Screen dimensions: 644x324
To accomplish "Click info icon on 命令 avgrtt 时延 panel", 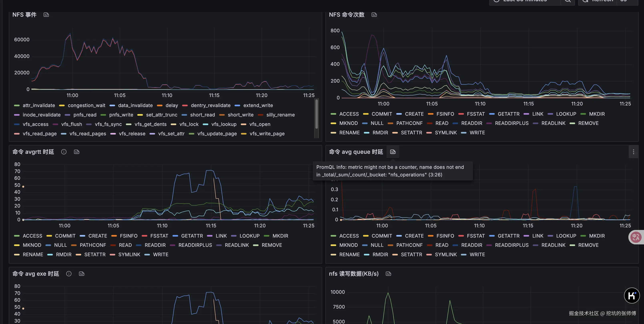I will pyautogui.click(x=64, y=152).
